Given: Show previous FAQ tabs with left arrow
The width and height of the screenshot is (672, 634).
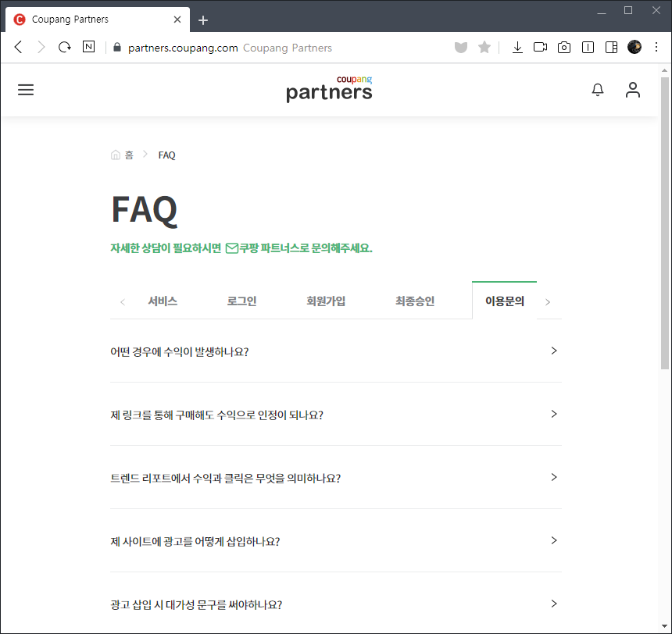Looking at the screenshot, I should pos(123,302).
